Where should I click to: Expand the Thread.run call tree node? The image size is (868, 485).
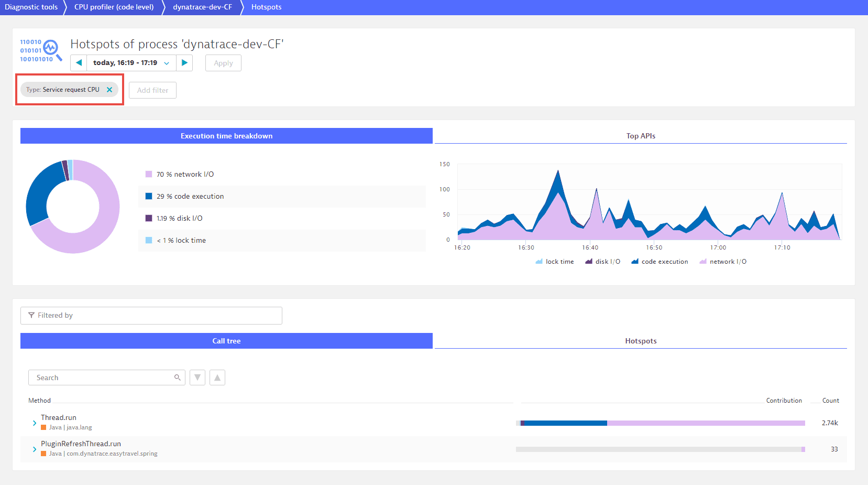(35, 423)
